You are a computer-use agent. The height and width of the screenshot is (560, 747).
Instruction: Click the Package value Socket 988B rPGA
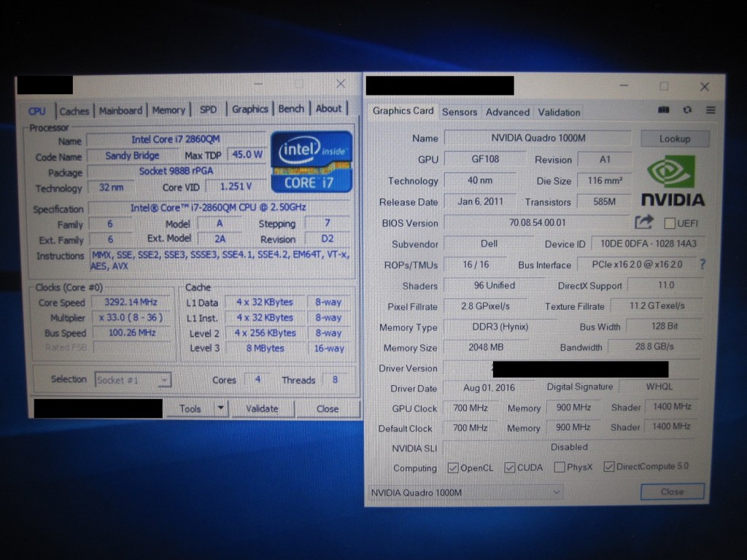coord(176,171)
